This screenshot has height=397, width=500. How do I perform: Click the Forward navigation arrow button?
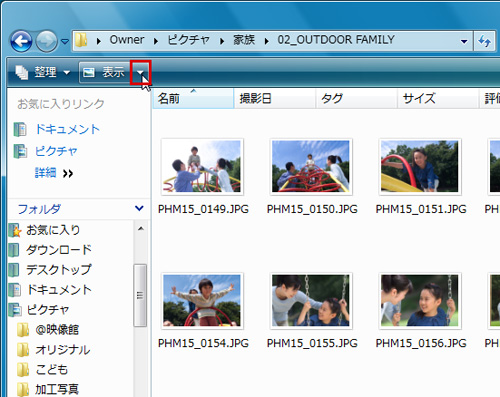(x=47, y=41)
